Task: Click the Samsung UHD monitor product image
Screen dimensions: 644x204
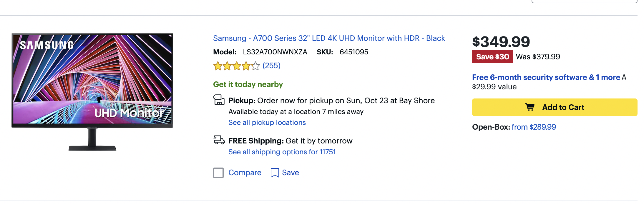Action: pyautogui.click(x=92, y=91)
